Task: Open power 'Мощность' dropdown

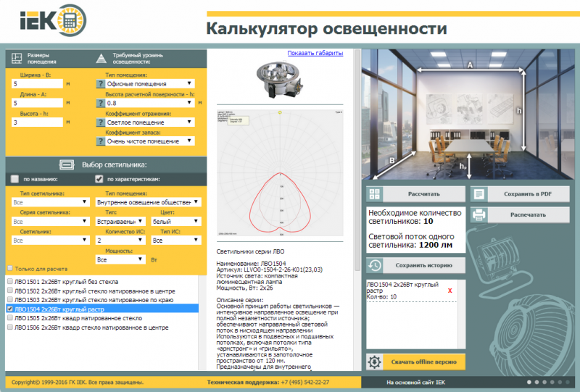Action: pos(120,259)
